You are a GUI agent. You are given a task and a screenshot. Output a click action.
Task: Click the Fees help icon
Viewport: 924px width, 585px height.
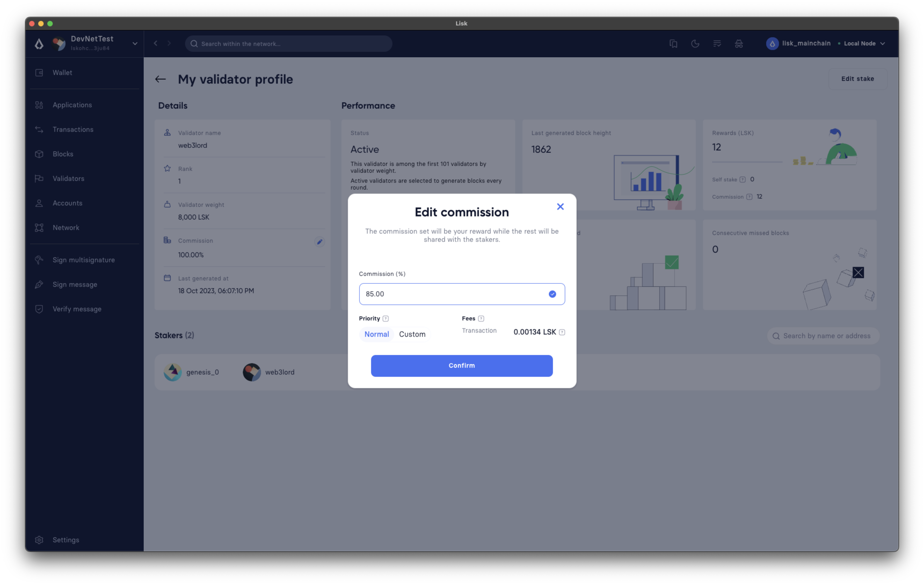pyautogui.click(x=481, y=318)
